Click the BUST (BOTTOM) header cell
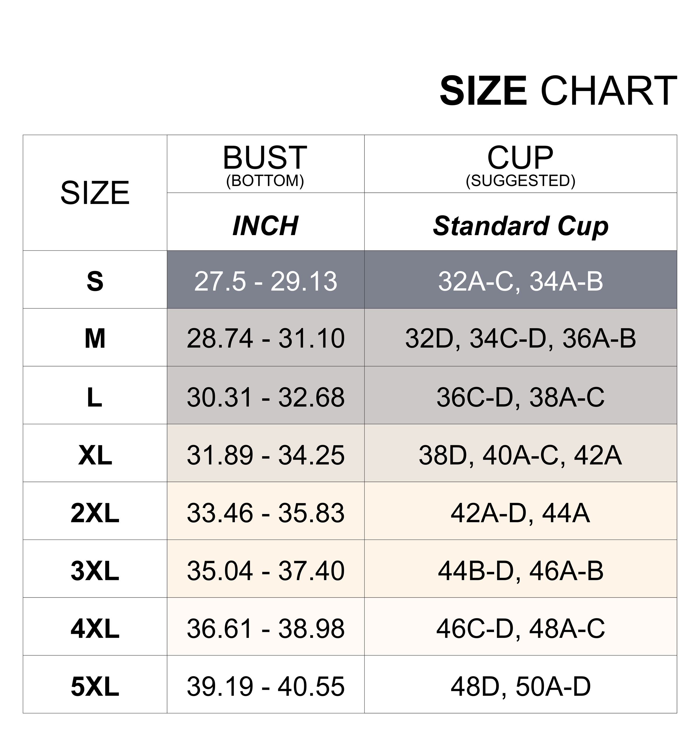The width and height of the screenshot is (700, 745). tap(265, 164)
